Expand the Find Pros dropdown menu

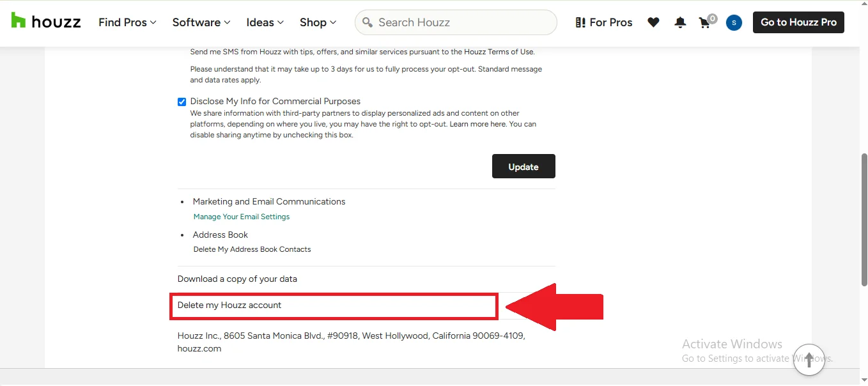[x=127, y=22]
